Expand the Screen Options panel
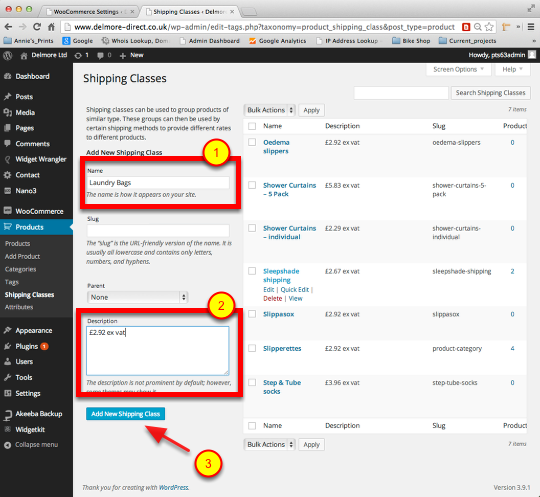The height and width of the screenshot is (497, 540). [x=458, y=70]
